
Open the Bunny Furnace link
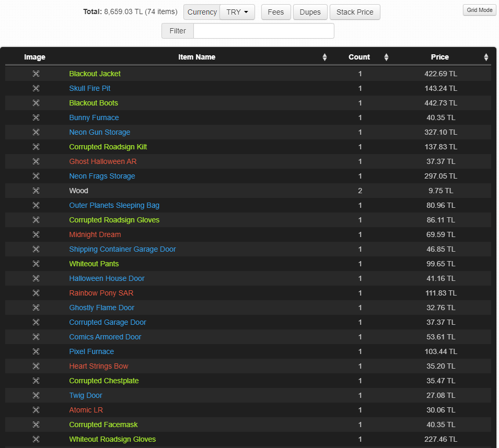pos(94,117)
